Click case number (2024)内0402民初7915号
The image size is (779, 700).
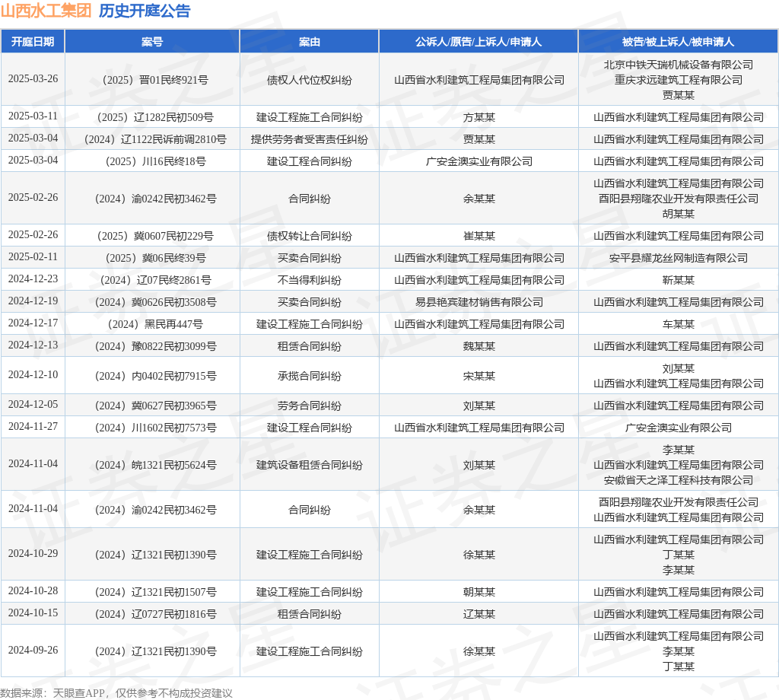pos(152,376)
